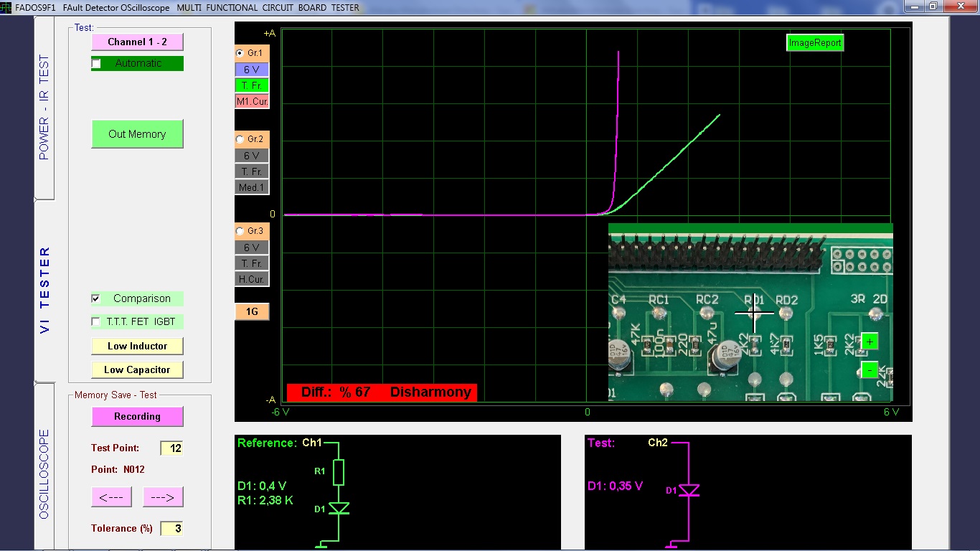Switch to the OSCILLOSCOPE tab

[x=44, y=474]
